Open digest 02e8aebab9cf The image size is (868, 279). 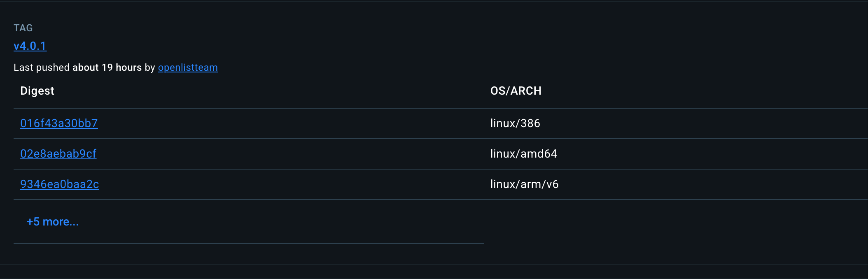click(58, 154)
